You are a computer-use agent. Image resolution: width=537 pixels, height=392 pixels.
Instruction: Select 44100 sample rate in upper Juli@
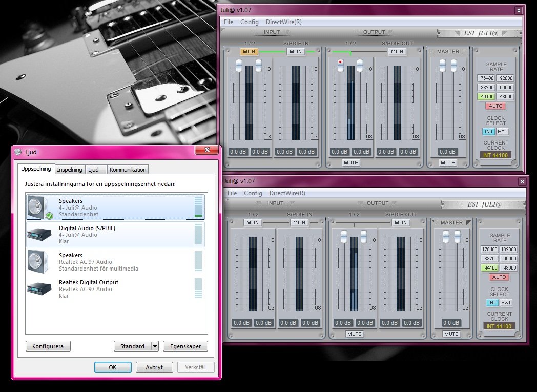(486, 96)
